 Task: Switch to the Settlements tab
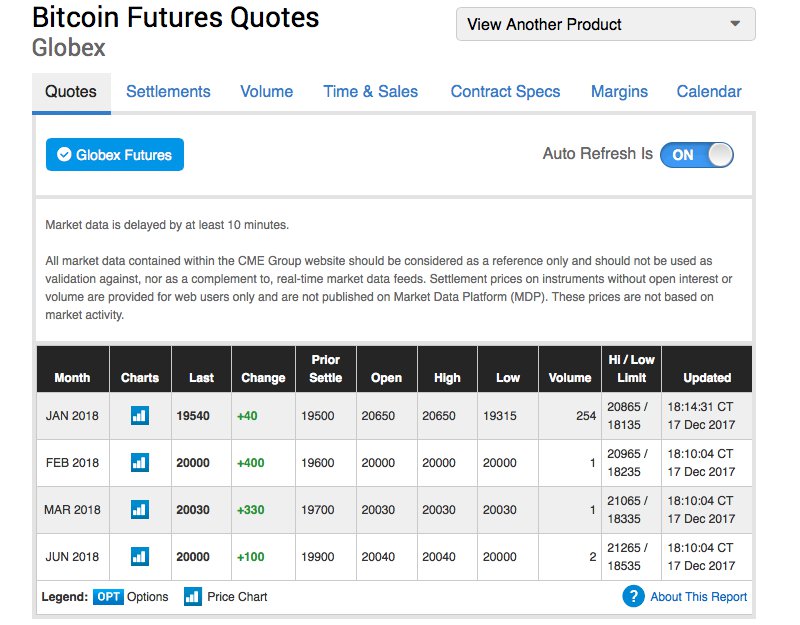[168, 92]
